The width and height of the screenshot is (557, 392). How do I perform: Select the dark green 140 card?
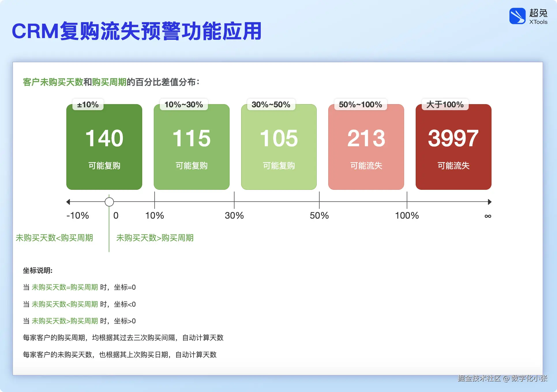(104, 147)
